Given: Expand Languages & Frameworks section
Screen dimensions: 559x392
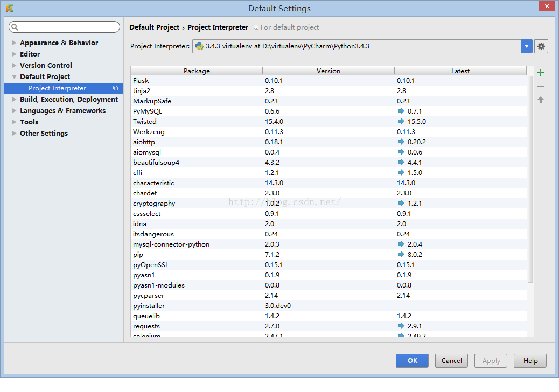Looking at the screenshot, I should click(14, 110).
